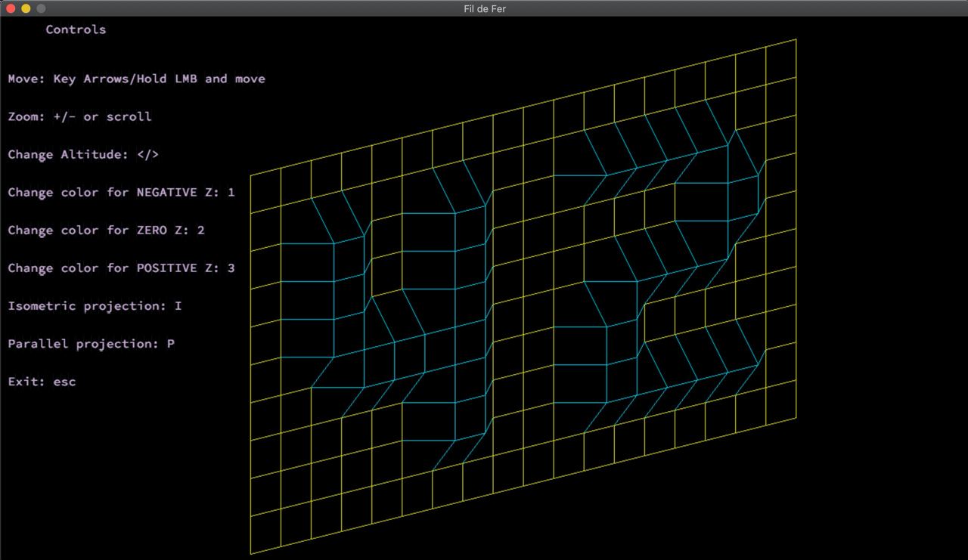Click the 'Fil de Fer' window title
The image size is (968, 560).
pyautogui.click(x=484, y=8)
